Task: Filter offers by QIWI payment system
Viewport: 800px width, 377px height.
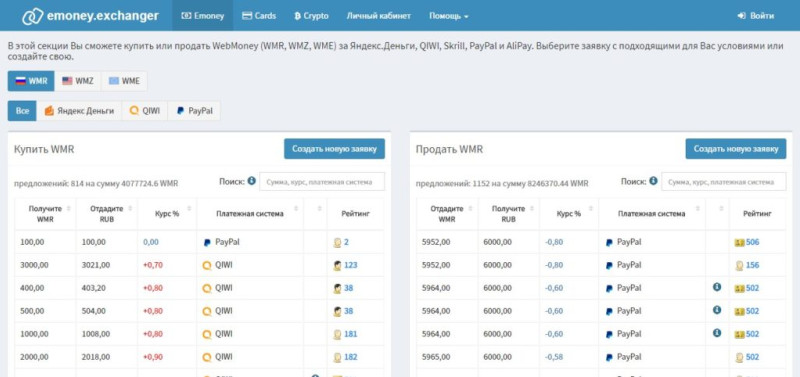Action: click(x=144, y=111)
